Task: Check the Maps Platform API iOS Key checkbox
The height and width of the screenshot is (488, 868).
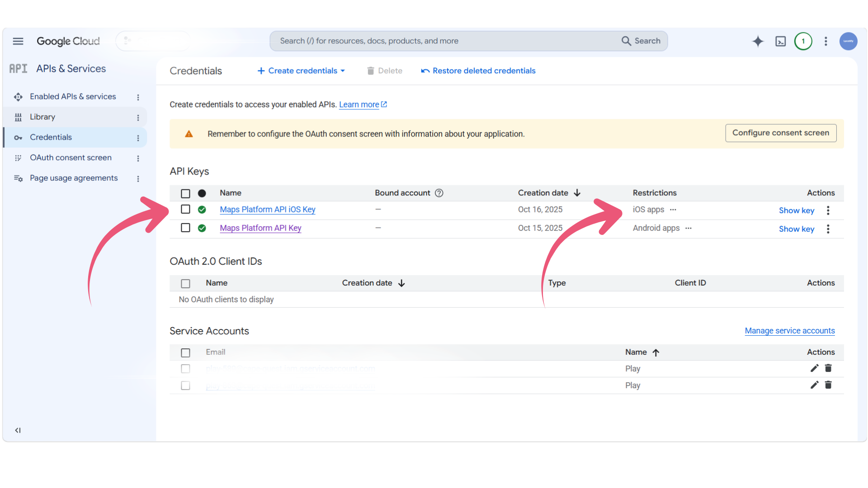Action: pos(185,209)
